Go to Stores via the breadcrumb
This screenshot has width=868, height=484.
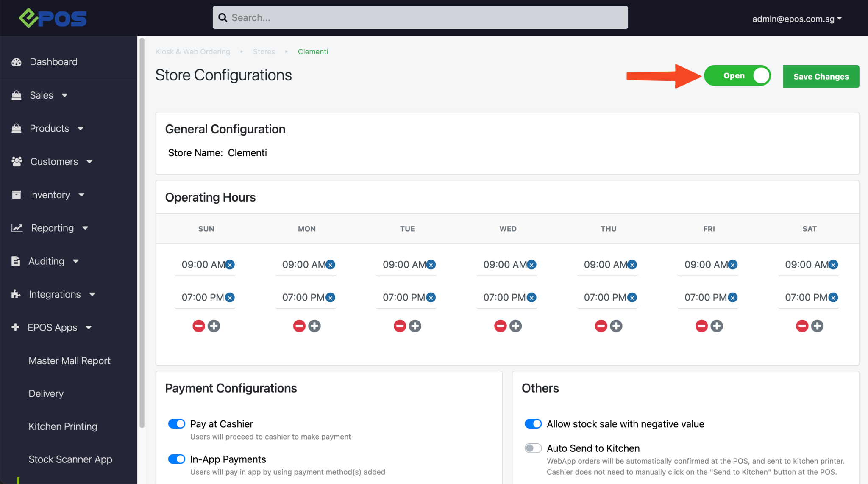[264, 51]
